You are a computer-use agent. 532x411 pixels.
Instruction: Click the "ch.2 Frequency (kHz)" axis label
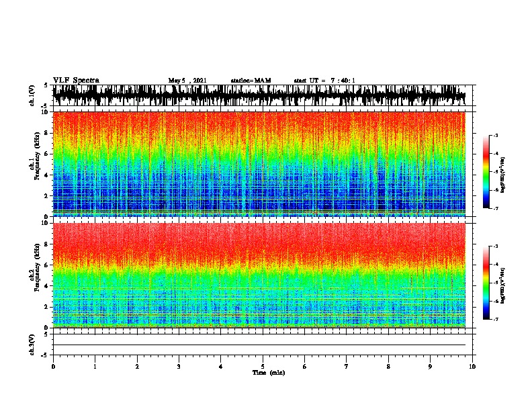[x=35, y=267]
